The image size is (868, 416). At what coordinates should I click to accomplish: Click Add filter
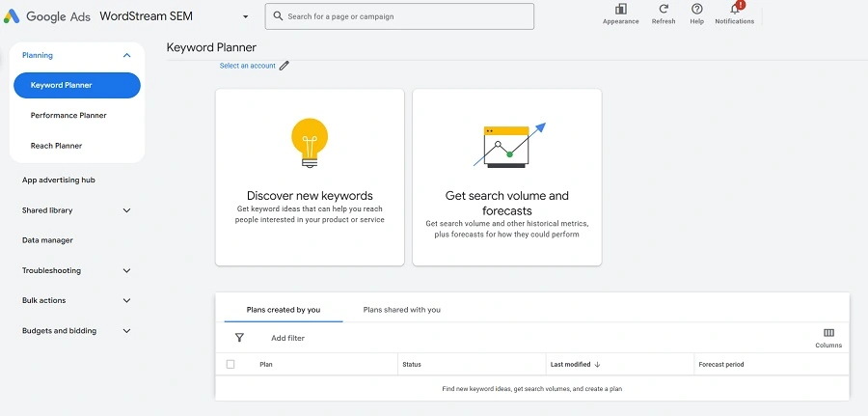tap(287, 338)
